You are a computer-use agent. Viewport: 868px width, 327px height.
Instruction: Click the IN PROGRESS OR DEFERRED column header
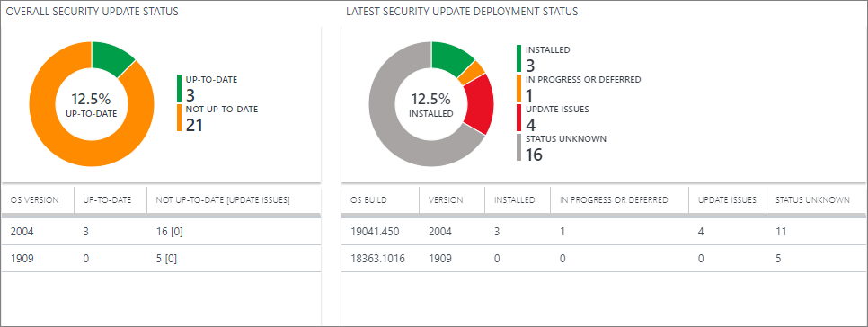click(615, 200)
